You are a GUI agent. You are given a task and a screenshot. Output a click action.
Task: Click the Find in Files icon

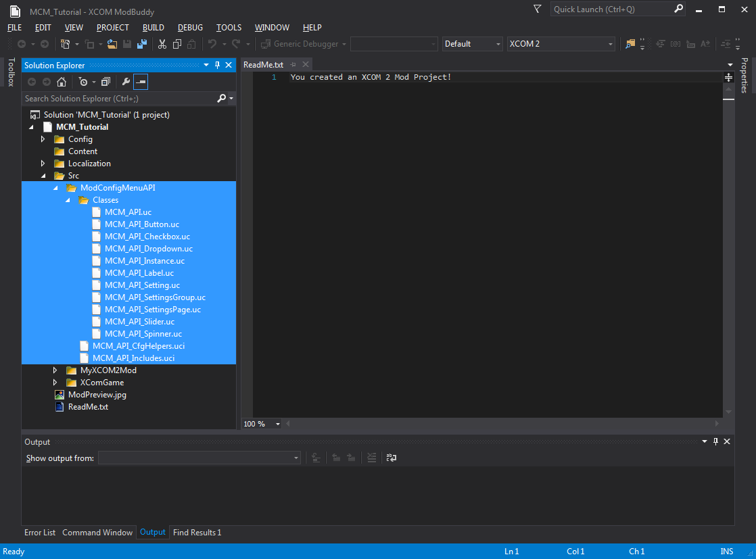tap(630, 44)
